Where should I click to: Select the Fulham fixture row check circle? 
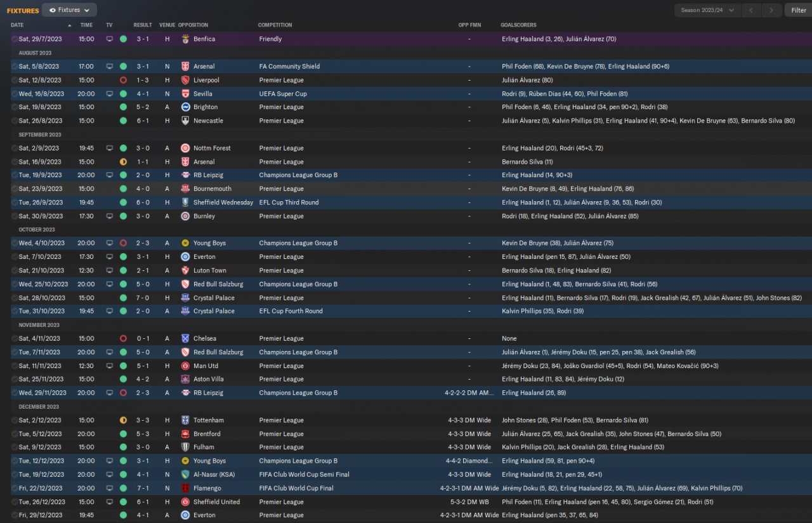pos(15,447)
